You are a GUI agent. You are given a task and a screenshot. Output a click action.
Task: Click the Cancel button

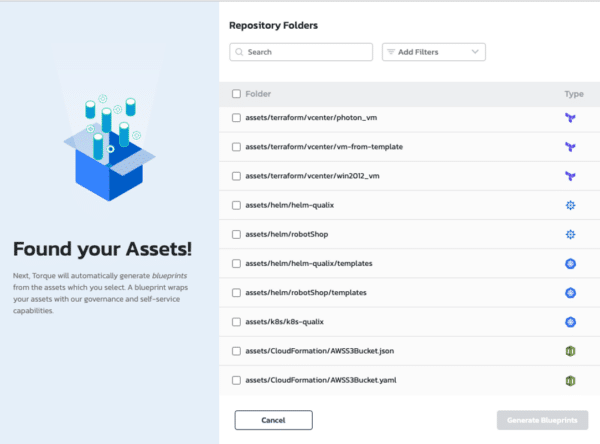[273, 420]
